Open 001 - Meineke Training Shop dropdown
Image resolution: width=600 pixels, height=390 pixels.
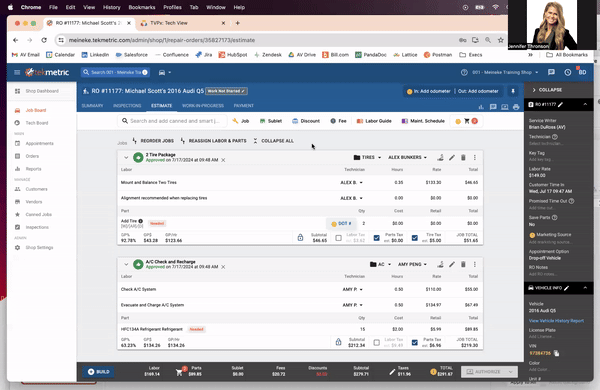pyautogui.click(x=505, y=72)
